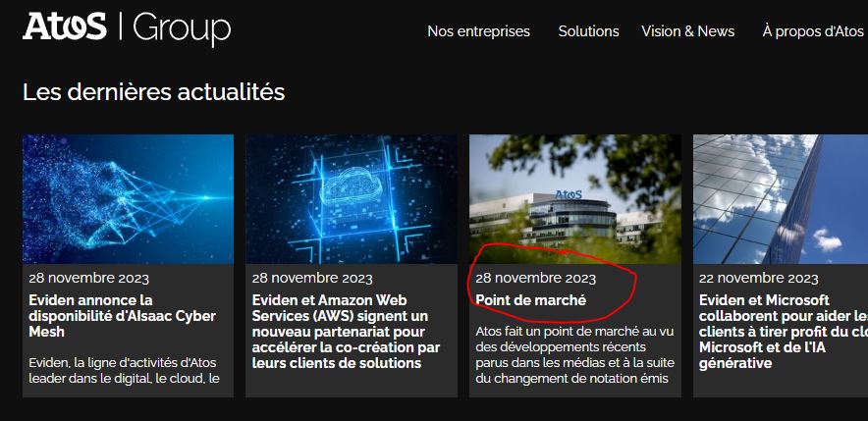Open the Vision & News menu
The height and width of the screenshot is (421, 868).
[688, 31]
